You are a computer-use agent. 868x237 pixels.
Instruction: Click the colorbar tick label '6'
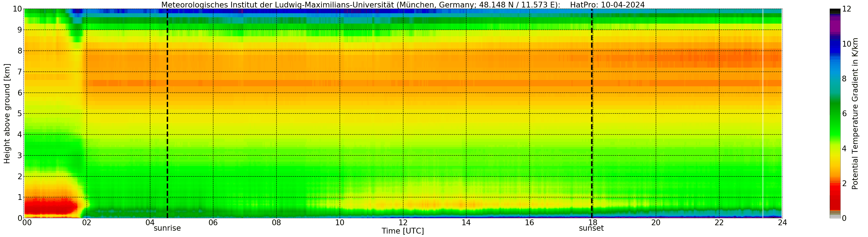tap(844, 114)
